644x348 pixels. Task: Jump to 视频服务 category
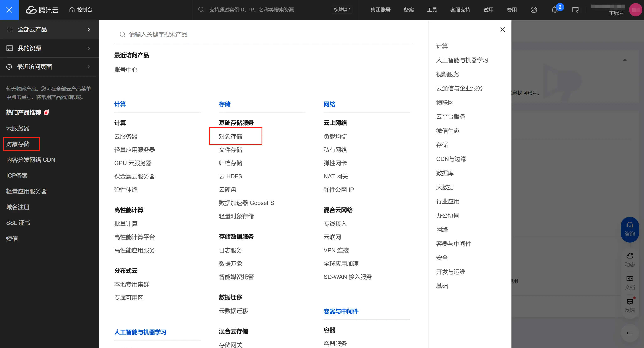click(x=447, y=75)
